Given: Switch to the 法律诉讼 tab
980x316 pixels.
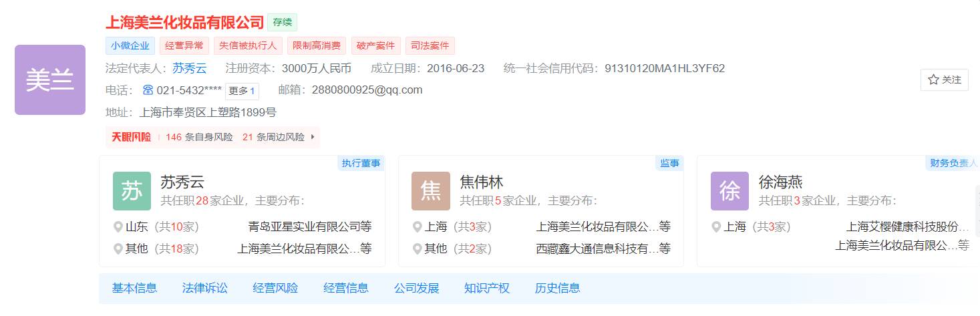Looking at the screenshot, I should point(205,288).
